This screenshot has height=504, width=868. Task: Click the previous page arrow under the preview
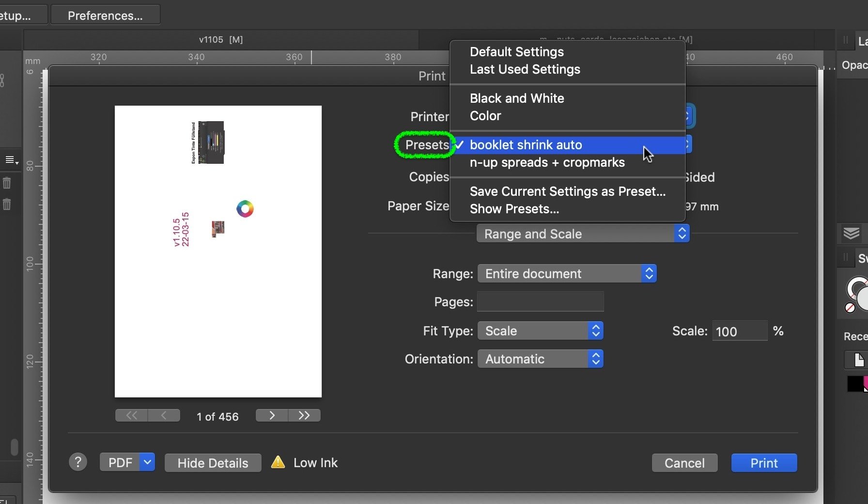[164, 415]
